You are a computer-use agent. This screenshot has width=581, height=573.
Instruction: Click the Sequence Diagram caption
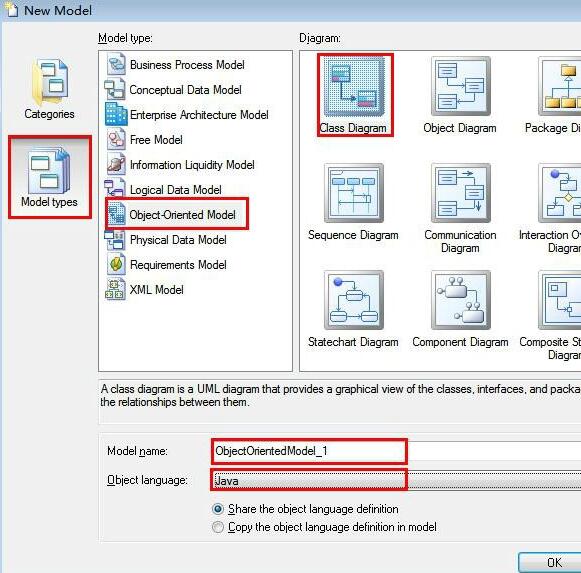coord(353,235)
